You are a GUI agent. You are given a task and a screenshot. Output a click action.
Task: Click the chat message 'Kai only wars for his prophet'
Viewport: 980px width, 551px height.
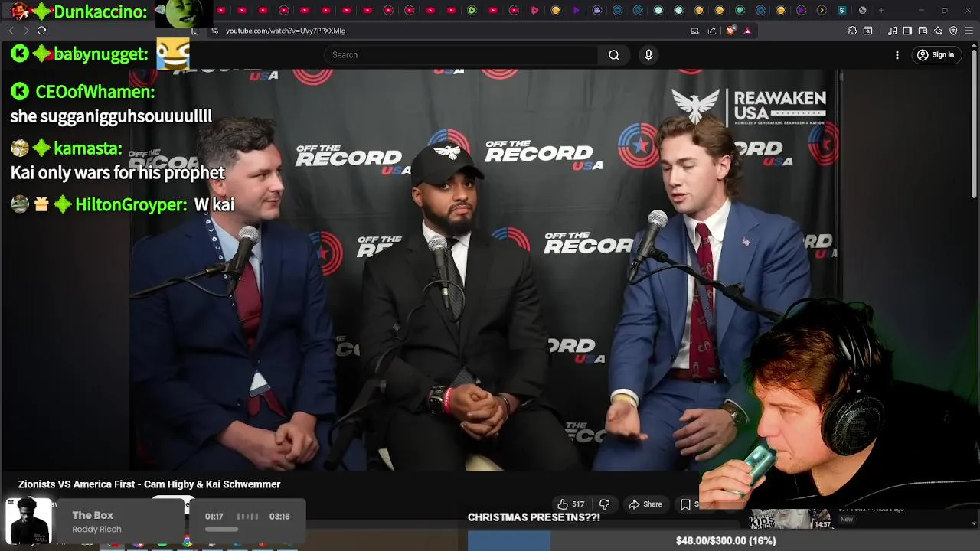click(x=118, y=173)
